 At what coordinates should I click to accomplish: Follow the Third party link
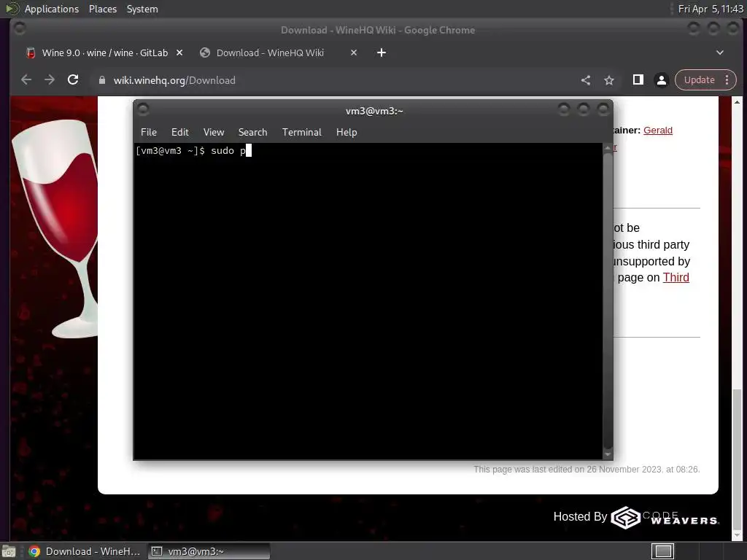[676, 277]
